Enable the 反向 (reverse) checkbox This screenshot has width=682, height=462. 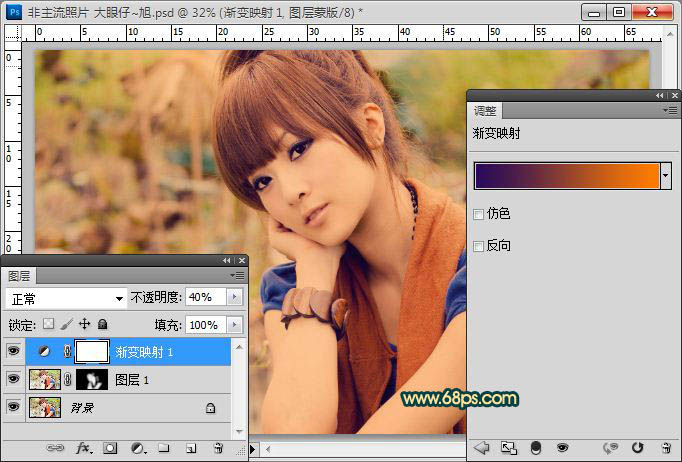pyautogui.click(x=478, y=246)
